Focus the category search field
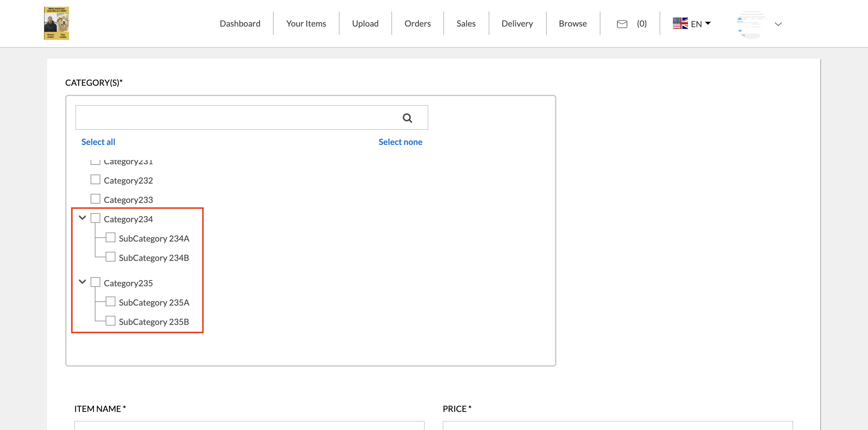868x430 pixels. click(x=236, y=117)
